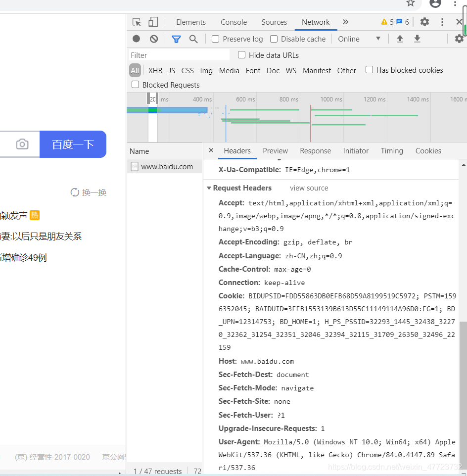Select the Network tab
The width and height of the screenshot is (467, 476).
(316, 22)
